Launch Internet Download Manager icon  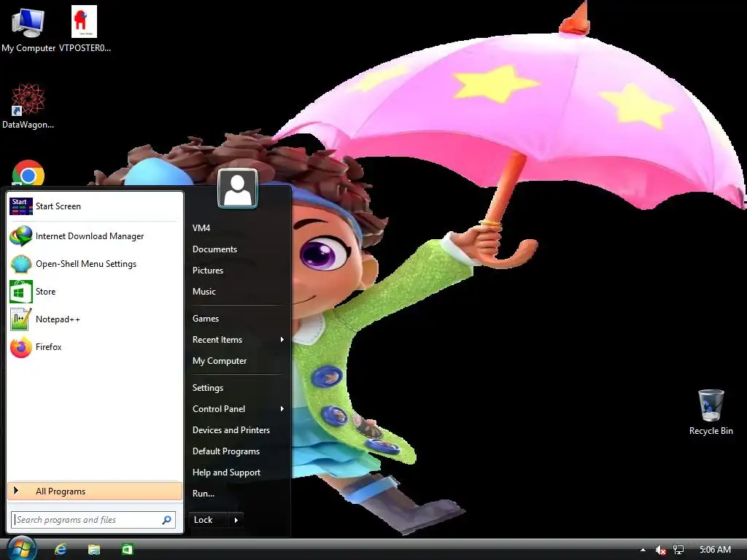21,236
